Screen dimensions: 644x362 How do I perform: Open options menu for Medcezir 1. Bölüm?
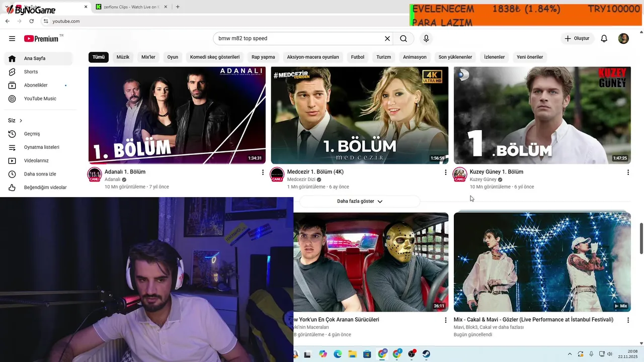click(445, 172)
